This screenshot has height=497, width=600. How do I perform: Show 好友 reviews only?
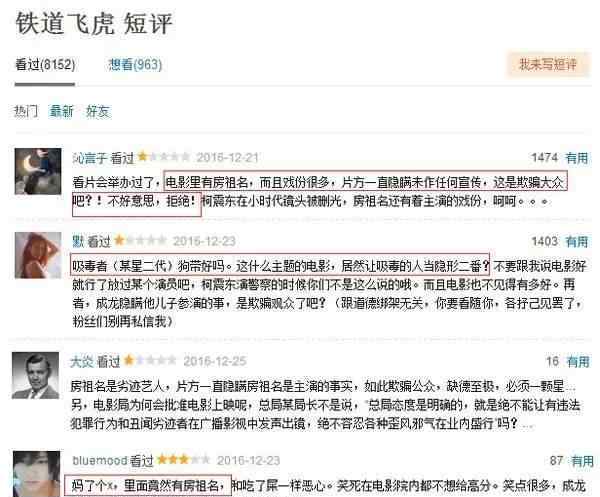click(x=97, y=111)
